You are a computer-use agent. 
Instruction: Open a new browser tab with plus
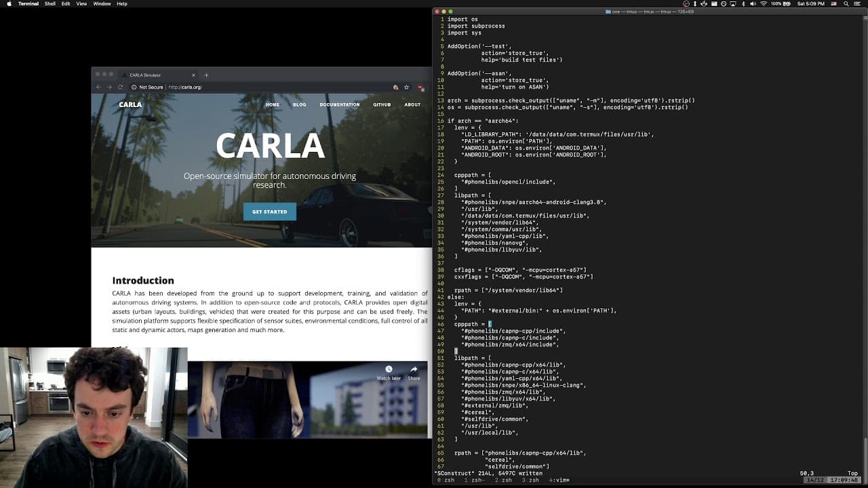tap(206, 75)
